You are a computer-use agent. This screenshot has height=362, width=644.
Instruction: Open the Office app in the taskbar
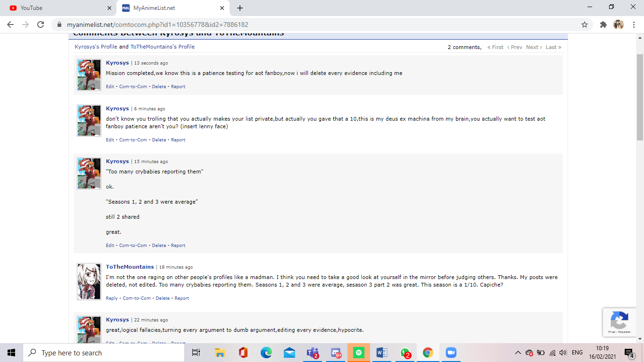pyautogui.click(x=243, y=353)
